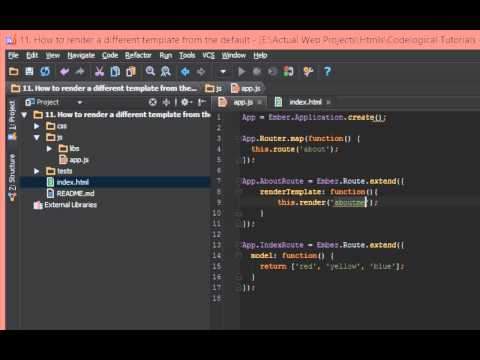Screen dimensions: 480x360
Task: Click the Cut scissors icon
Action: (99, 71)
